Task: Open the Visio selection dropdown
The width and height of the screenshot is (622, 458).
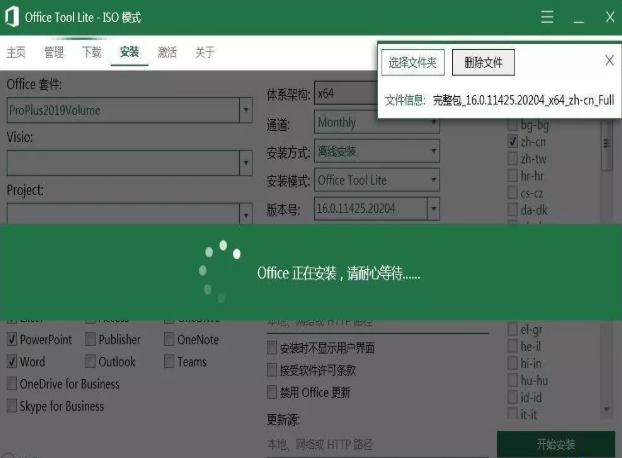Action: pos(245,162)
